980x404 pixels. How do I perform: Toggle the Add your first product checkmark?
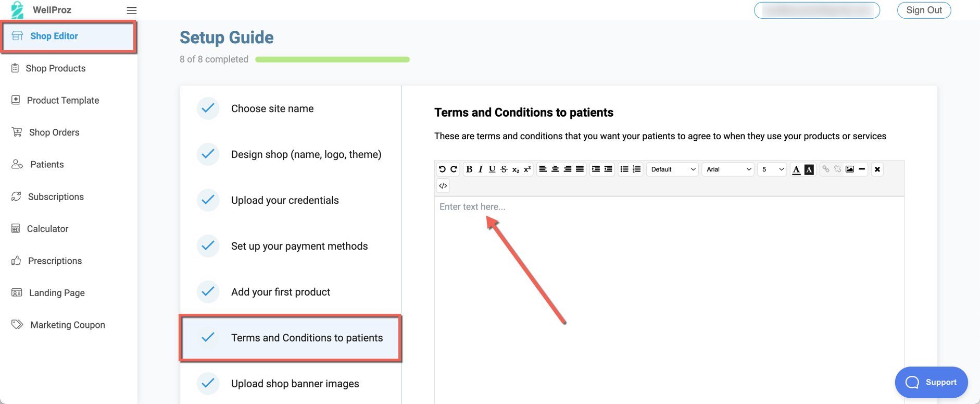[208, 292]
